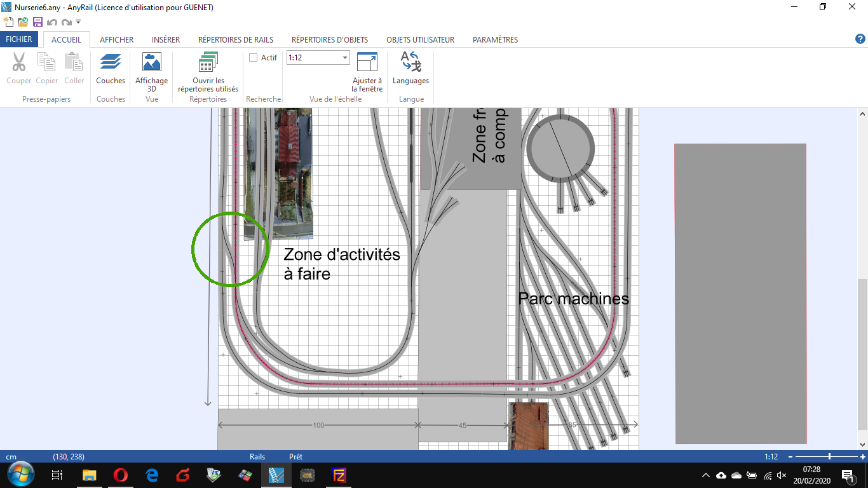Click the aerial building photo on the layout

click(278, 173)
